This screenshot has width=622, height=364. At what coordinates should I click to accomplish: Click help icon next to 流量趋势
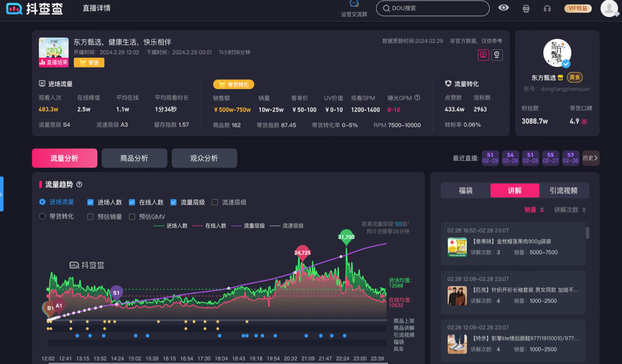coord(79,185)
